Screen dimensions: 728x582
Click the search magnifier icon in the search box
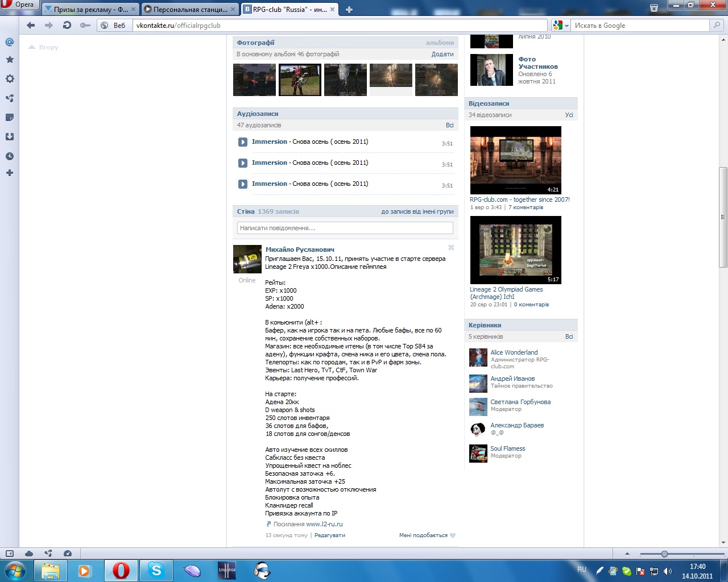point(717,25)
